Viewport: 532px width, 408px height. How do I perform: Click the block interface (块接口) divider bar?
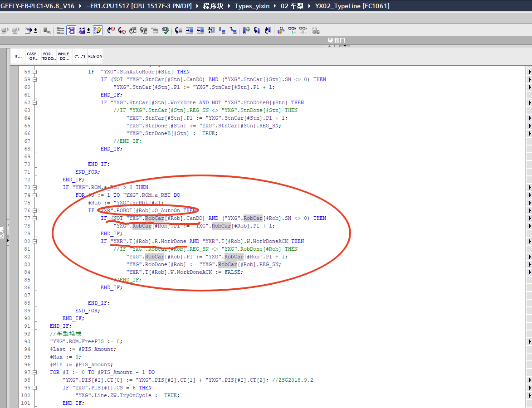tap(337, 40)
